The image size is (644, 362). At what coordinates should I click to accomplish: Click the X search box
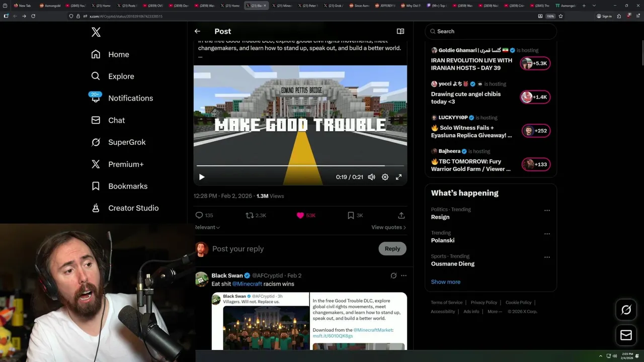point(491,31)
